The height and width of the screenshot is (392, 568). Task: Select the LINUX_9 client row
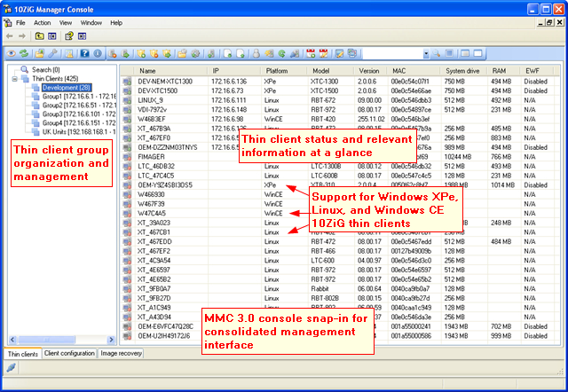click(339, 100)
